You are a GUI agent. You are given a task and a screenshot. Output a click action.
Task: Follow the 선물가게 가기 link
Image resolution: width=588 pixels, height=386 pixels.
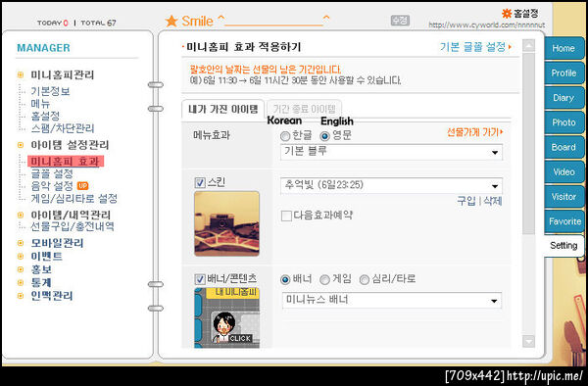coord(474,132)
